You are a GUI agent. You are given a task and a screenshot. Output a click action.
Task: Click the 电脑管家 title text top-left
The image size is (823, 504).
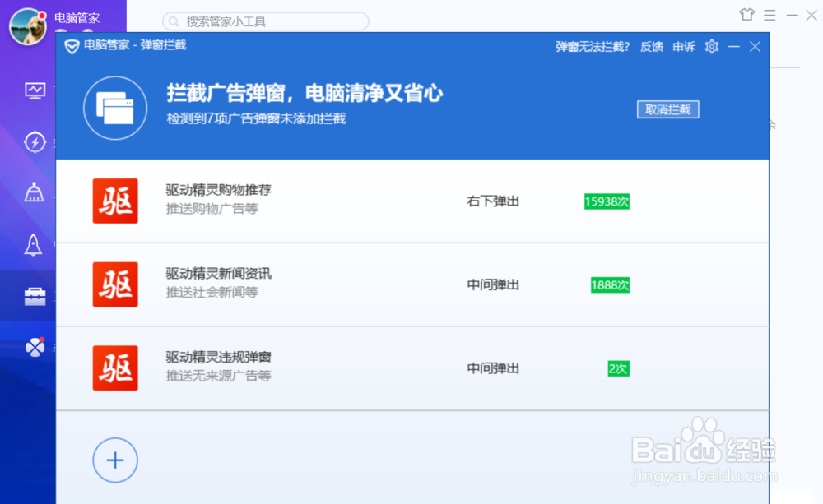coord(77,18)
